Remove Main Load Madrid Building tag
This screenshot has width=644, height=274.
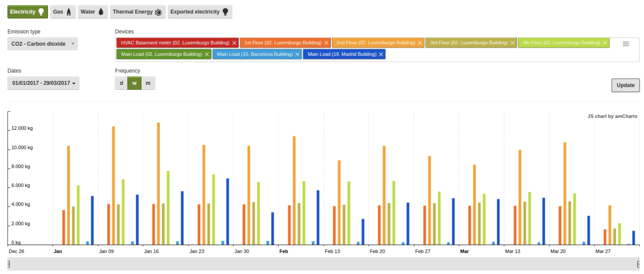[381, 54]
